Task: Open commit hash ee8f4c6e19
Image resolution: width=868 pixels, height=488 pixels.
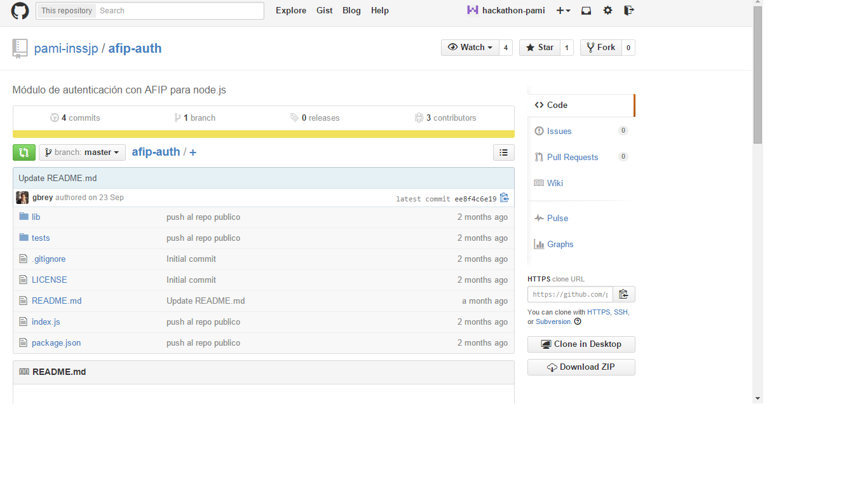Action: [x=475, y=199]
